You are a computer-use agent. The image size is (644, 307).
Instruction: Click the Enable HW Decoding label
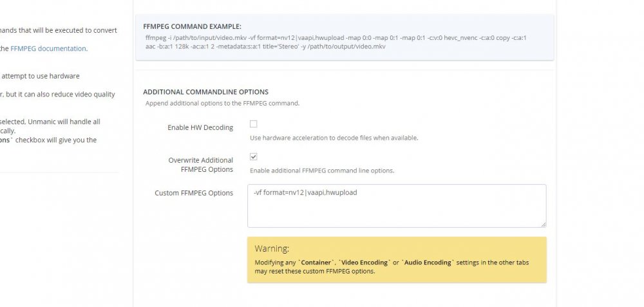tap(200, 127)
